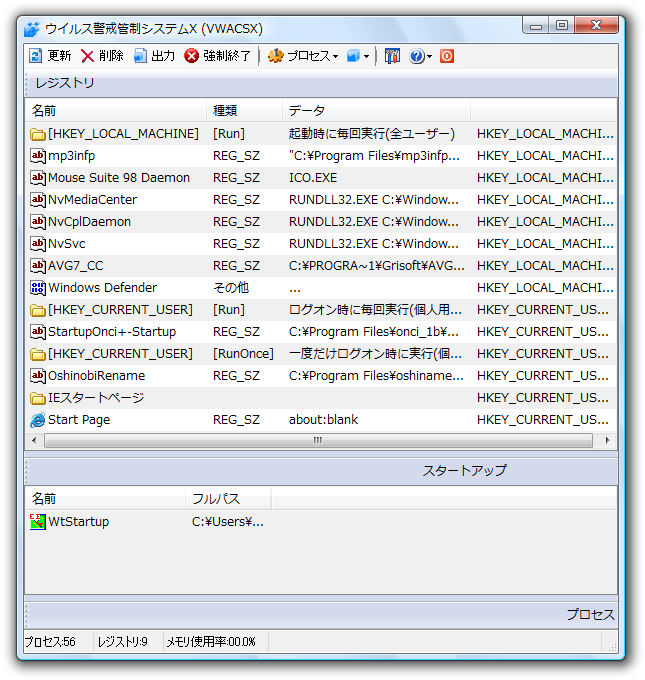Click the Windows Defender binary-value icon

(38, 288)
